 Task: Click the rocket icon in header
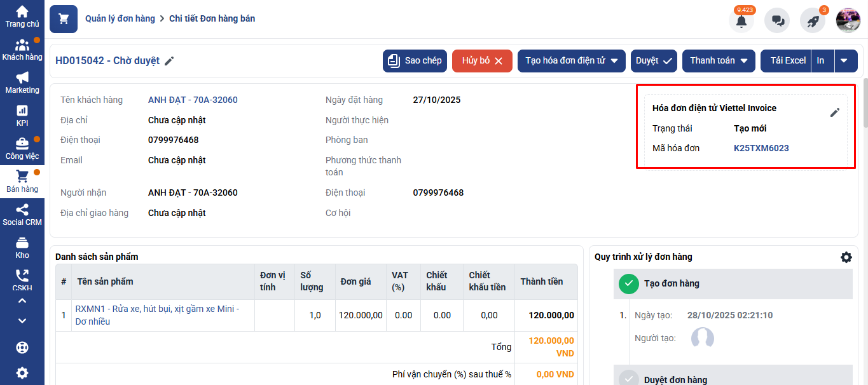812,21
